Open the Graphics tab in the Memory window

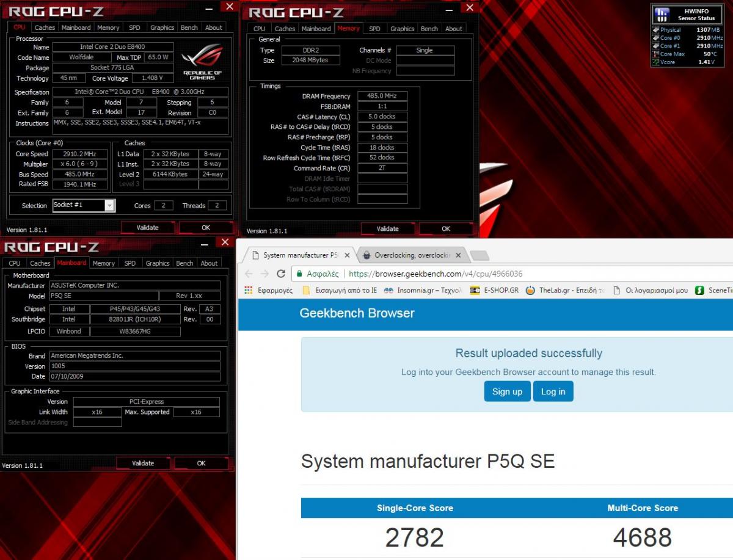click(402, 29)
